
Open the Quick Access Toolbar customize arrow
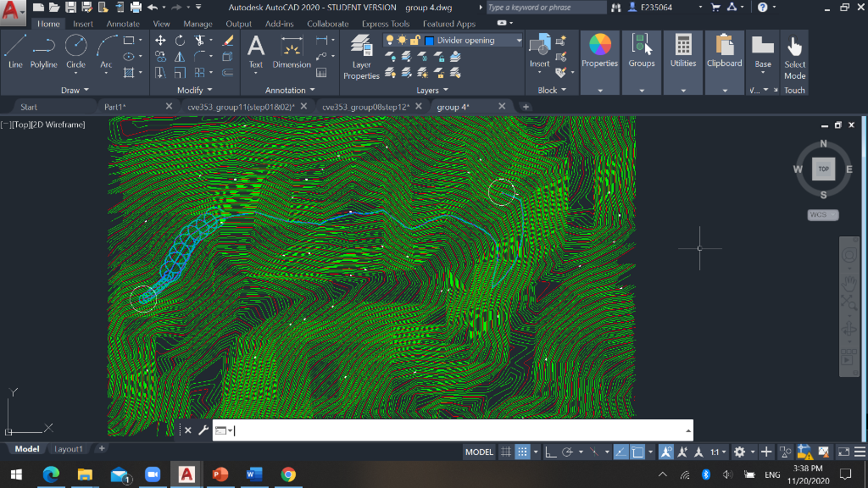point(198,7)
